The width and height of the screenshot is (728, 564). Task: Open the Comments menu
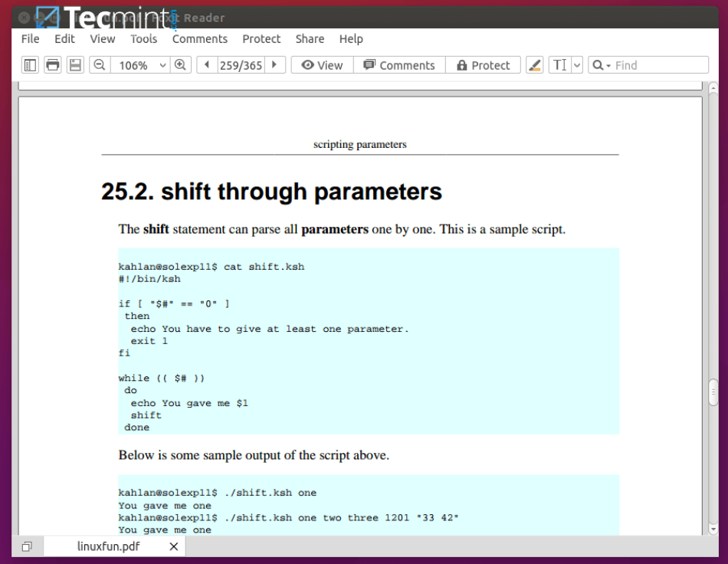(200, 39)
